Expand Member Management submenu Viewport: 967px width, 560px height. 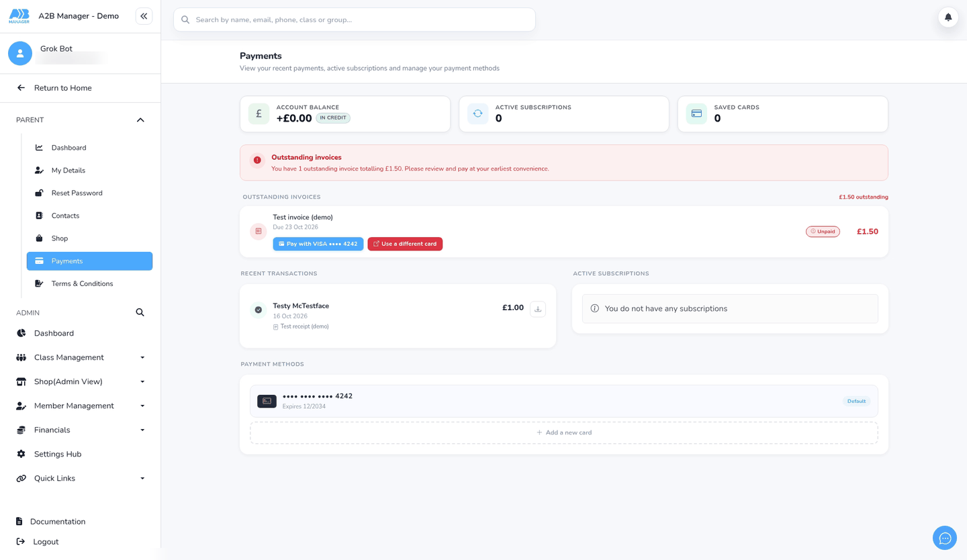tap(142, 406)
